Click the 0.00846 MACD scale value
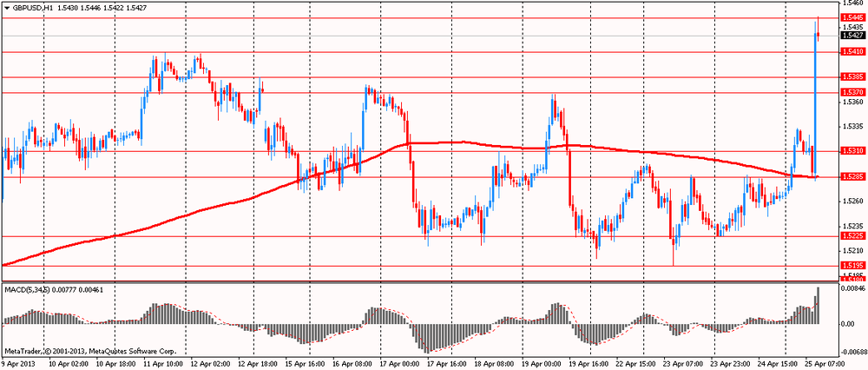This screenshot has width=868, height=370. (852, 288)
